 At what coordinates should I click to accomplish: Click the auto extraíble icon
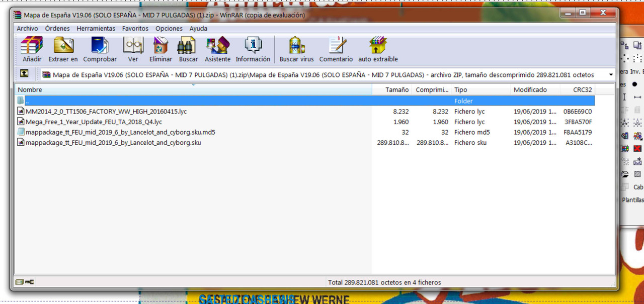click(x=378, y=45)
